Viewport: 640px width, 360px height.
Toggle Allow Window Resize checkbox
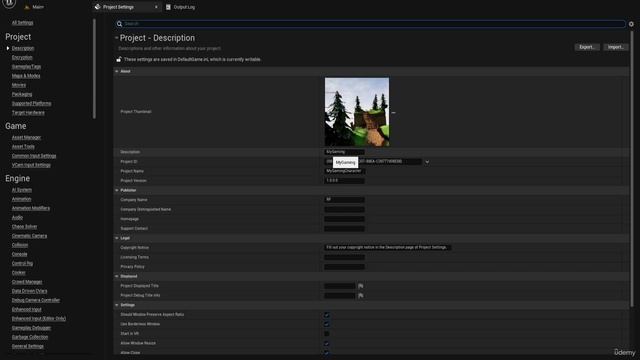click(x=327, y=343)
